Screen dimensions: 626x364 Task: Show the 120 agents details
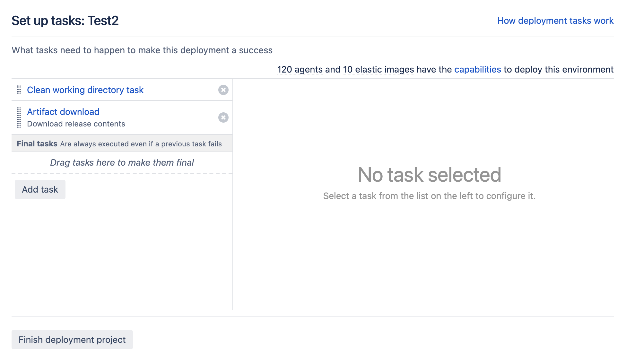point(300,69)
